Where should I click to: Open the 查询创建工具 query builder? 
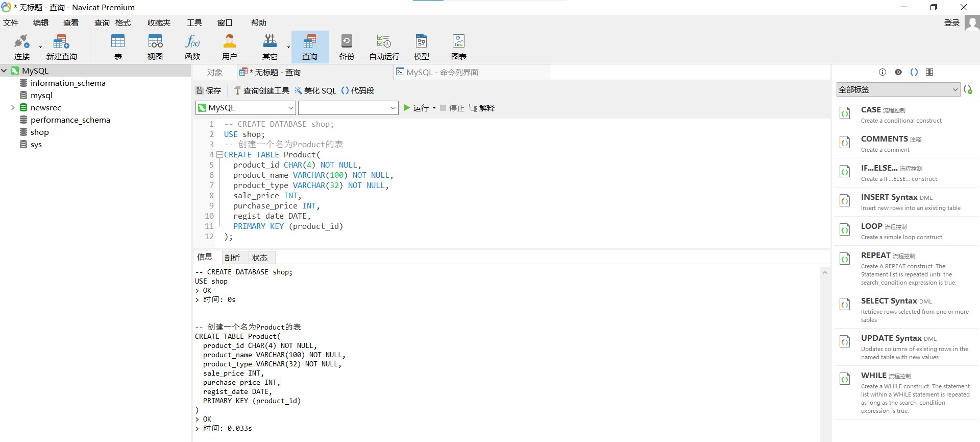[261, 90]
